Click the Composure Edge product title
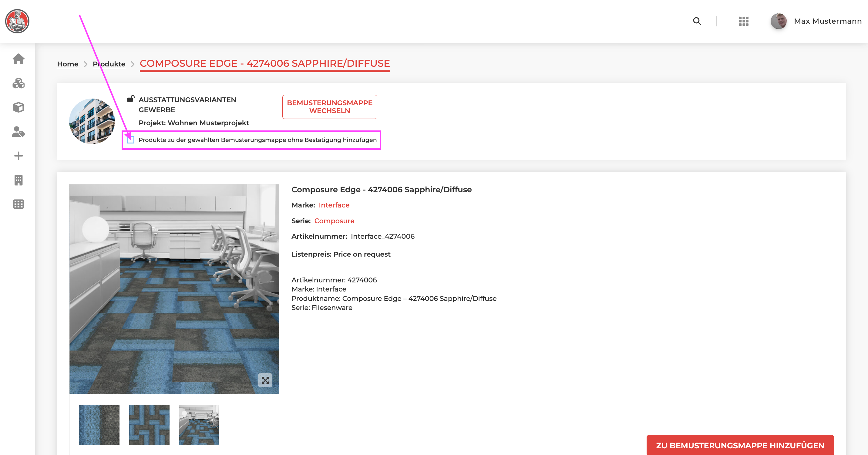Image resolution: width=868 pixels, height=455 pixels. tap(382, 189)
